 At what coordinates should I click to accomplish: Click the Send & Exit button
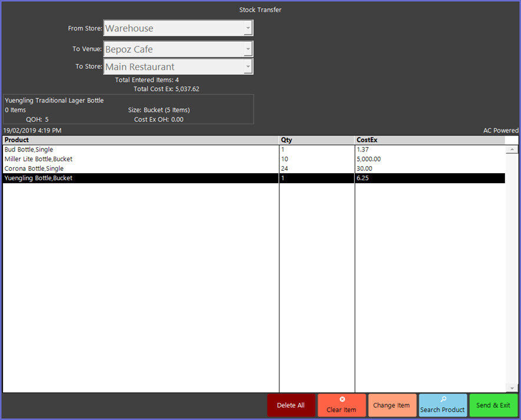pos(493,405)
